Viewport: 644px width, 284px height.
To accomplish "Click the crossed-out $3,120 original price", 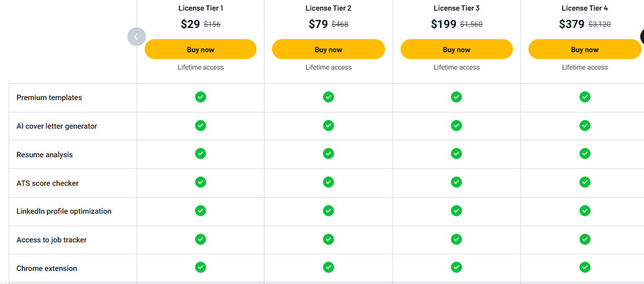I will [x=600, y=25].
